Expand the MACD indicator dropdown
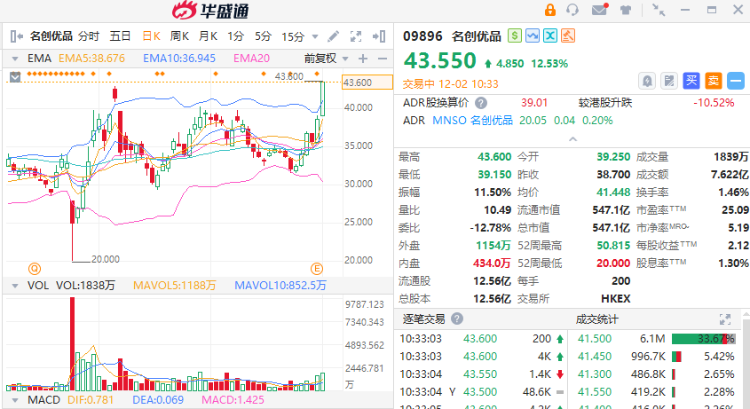 point(15,400)
